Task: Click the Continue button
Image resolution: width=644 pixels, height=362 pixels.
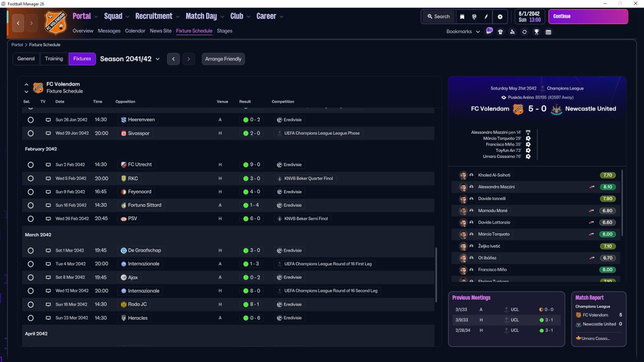Action: pos(588,17)
